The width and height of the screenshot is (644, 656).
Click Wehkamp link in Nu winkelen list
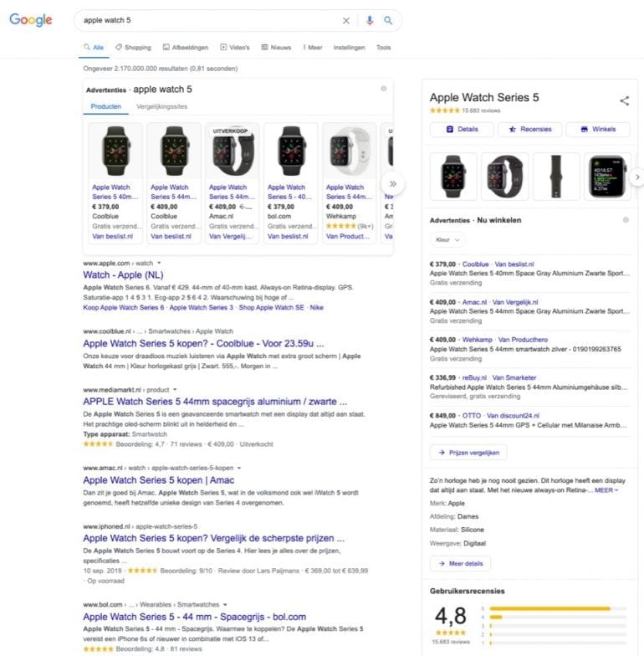(477, 340)
